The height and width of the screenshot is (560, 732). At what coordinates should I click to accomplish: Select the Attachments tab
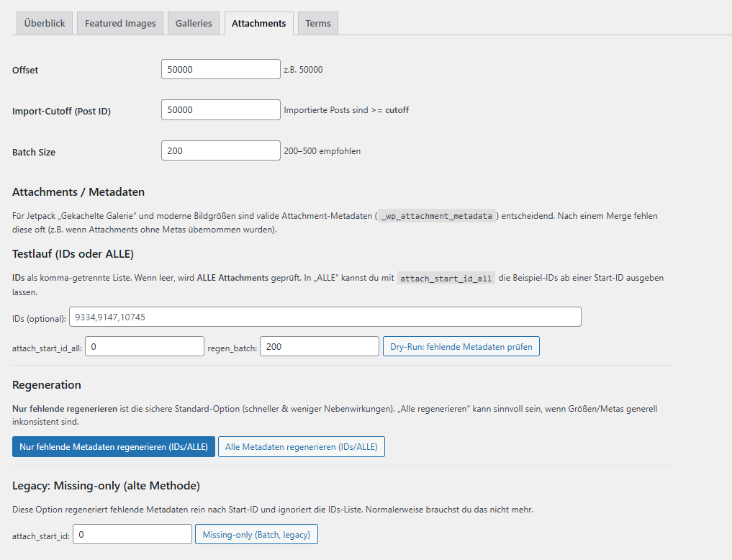click(258, 23)
